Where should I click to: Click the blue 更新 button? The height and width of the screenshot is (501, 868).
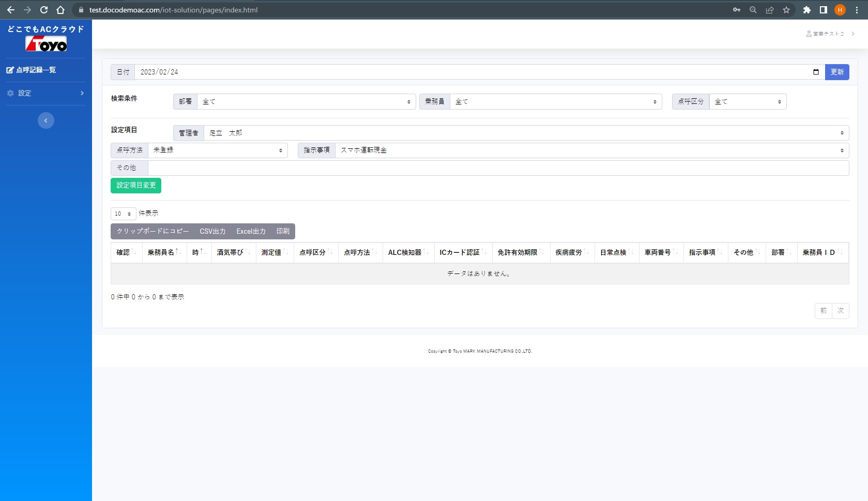[x=836, y=72]
